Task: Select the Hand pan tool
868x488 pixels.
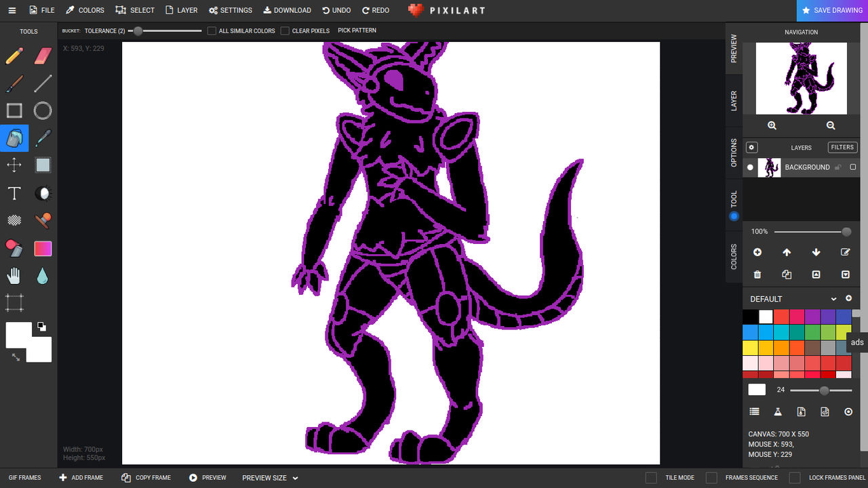Action: (14, 276)
